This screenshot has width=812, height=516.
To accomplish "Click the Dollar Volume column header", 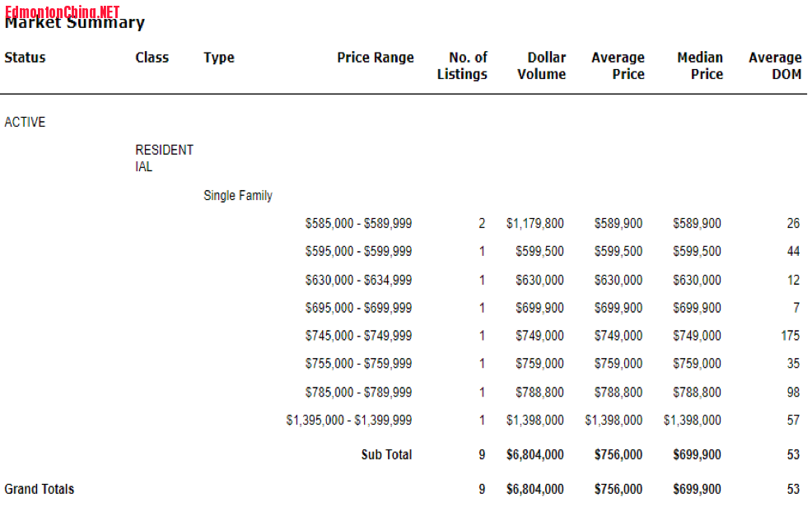I will coord(542,66).
